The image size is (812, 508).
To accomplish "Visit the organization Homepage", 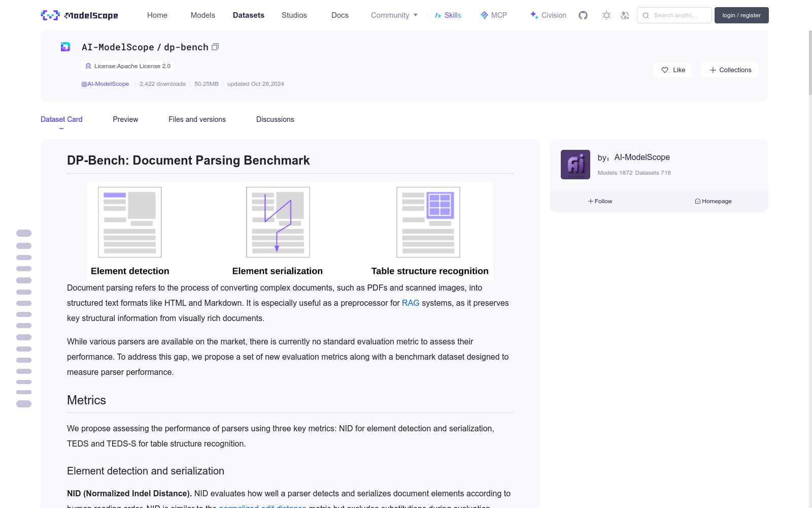I will coord(714,201).
